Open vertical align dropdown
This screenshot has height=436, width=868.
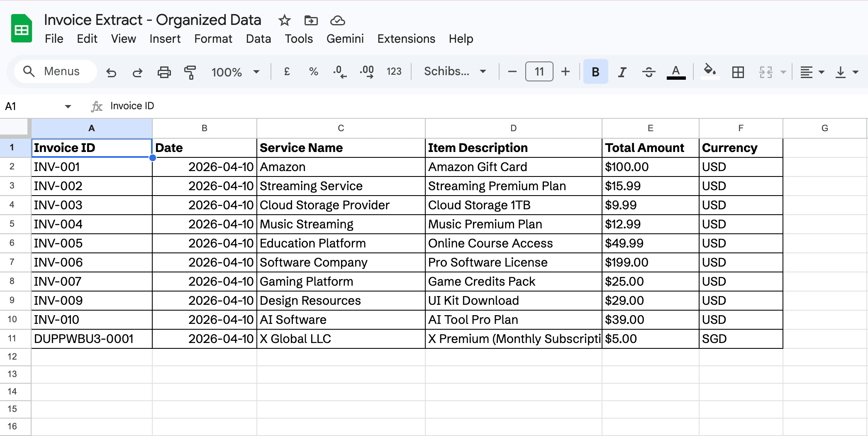(x=846, y=72)
